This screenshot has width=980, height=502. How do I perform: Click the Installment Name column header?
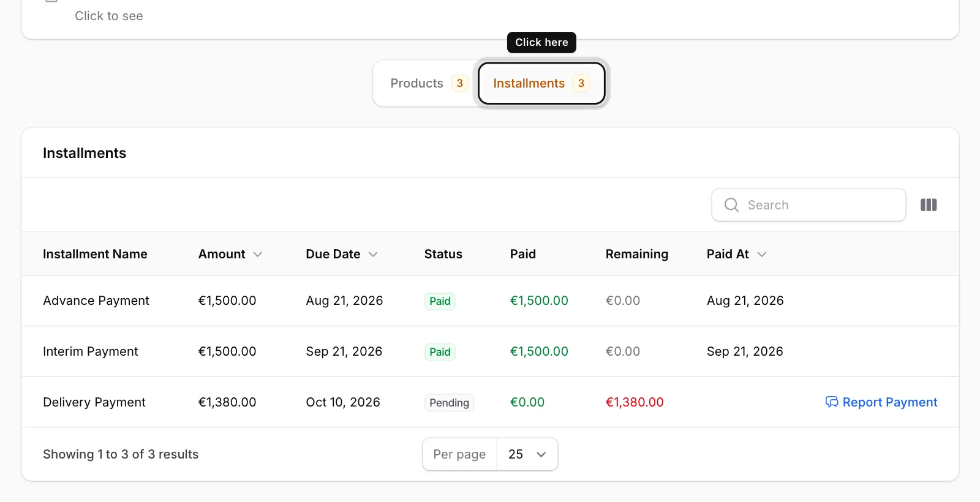95,254
